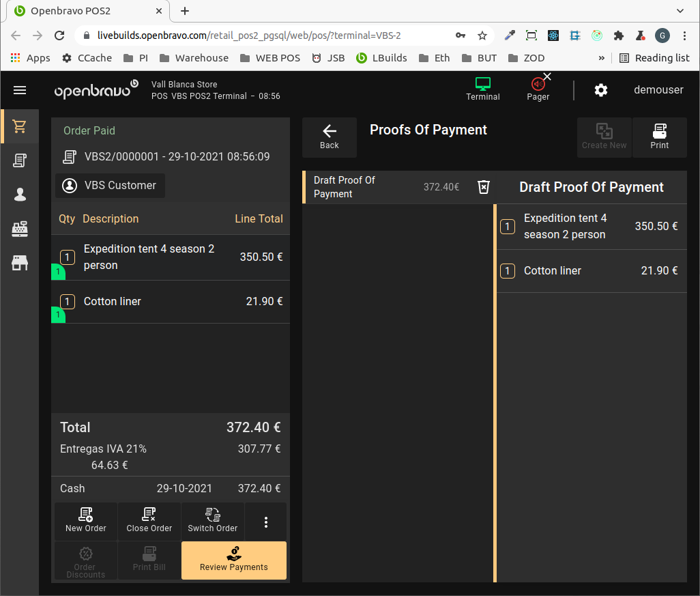700x596 pixels.
Task: Open the Eth bookmarks folder
Action: coord(435,58)
